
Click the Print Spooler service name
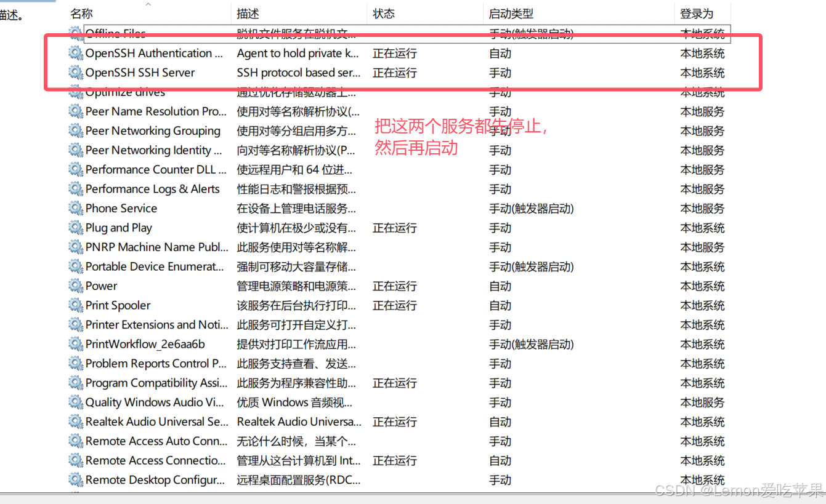coord(118,305)
